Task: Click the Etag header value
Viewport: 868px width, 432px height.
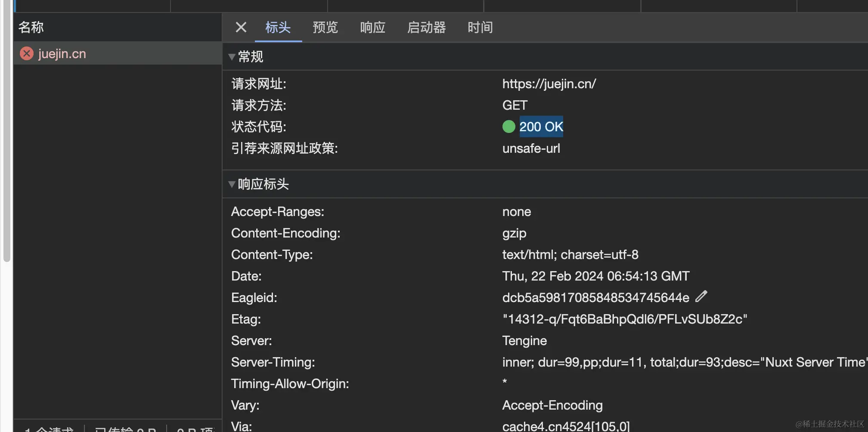Action: 625,319
